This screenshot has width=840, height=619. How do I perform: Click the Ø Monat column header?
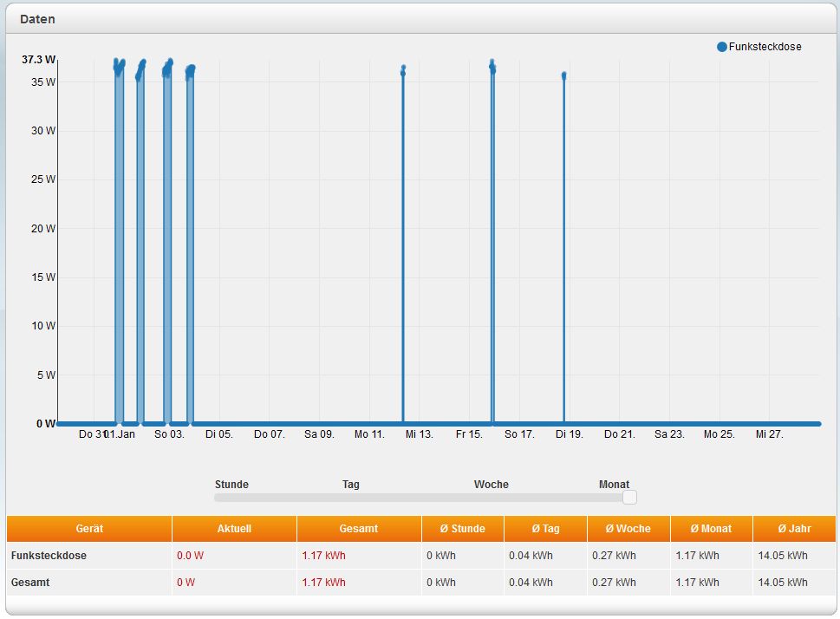(x=711, y=529)
